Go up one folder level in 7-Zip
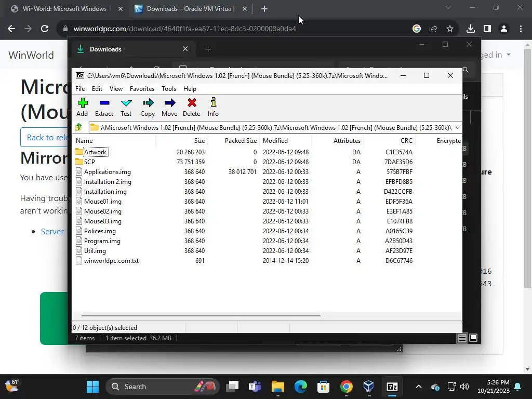The height and width of the screenshot is (399, 532). point(79,127)
